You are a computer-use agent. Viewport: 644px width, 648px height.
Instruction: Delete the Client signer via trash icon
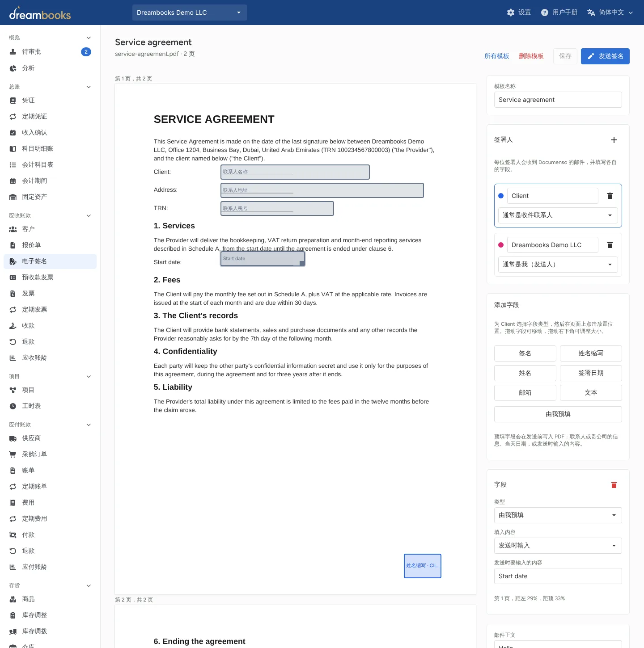pos(610,196)
